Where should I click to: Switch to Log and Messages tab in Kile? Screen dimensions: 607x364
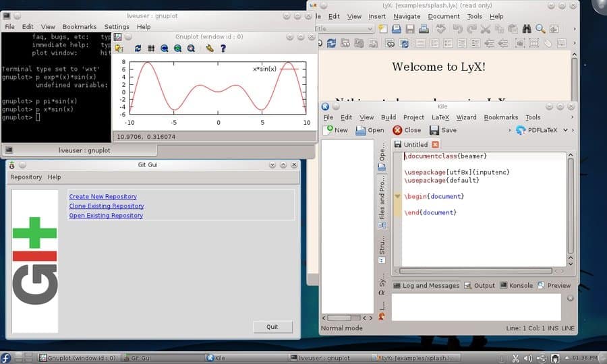(426, 286)
